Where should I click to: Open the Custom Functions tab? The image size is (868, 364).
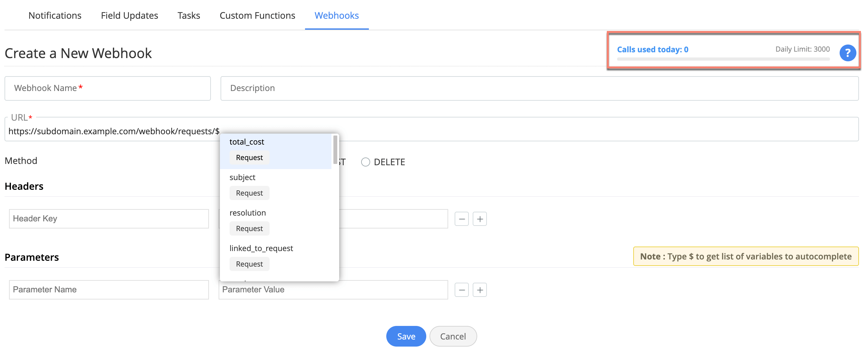tap(257, 15)
